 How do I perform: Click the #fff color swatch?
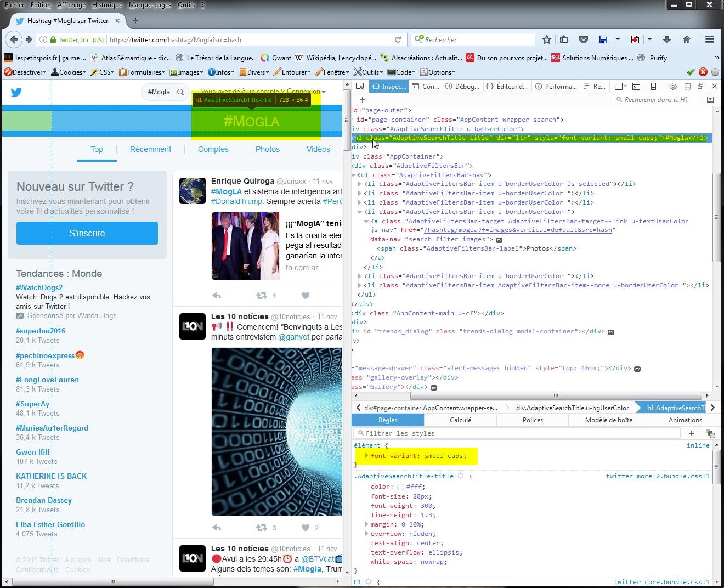400,487
